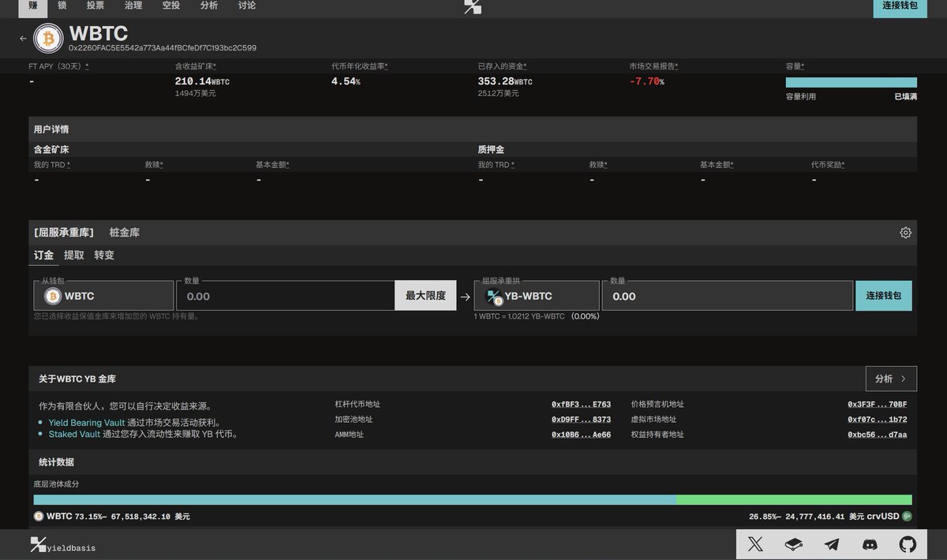Click the green crvUSD segment of the composition bar

[794, 500]
